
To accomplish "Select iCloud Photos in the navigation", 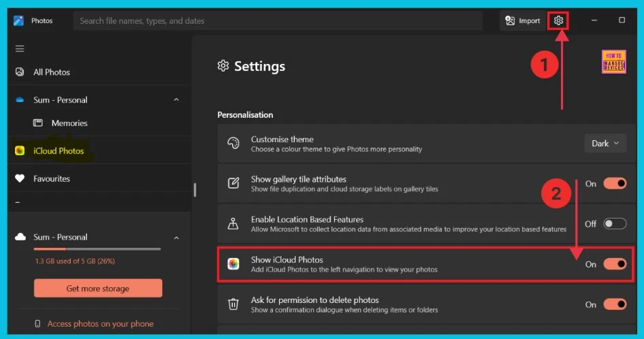I will [59, 151].
